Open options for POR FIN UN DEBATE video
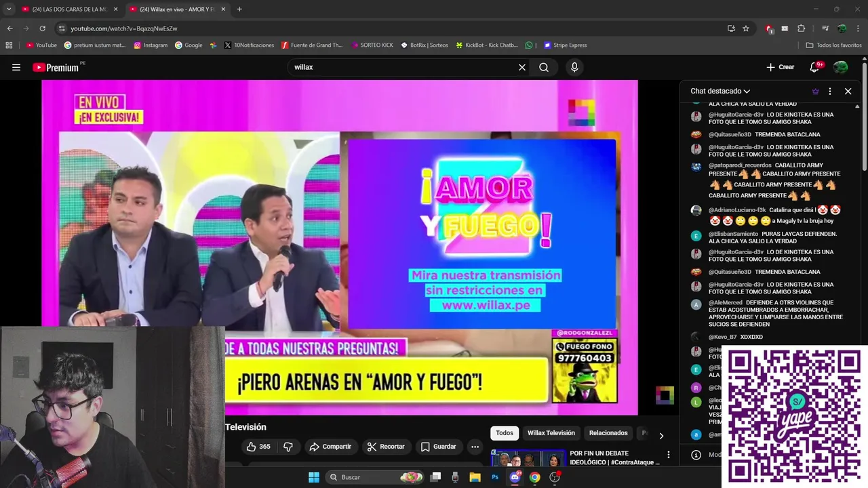The image size is (868, 488). (668, 455)
